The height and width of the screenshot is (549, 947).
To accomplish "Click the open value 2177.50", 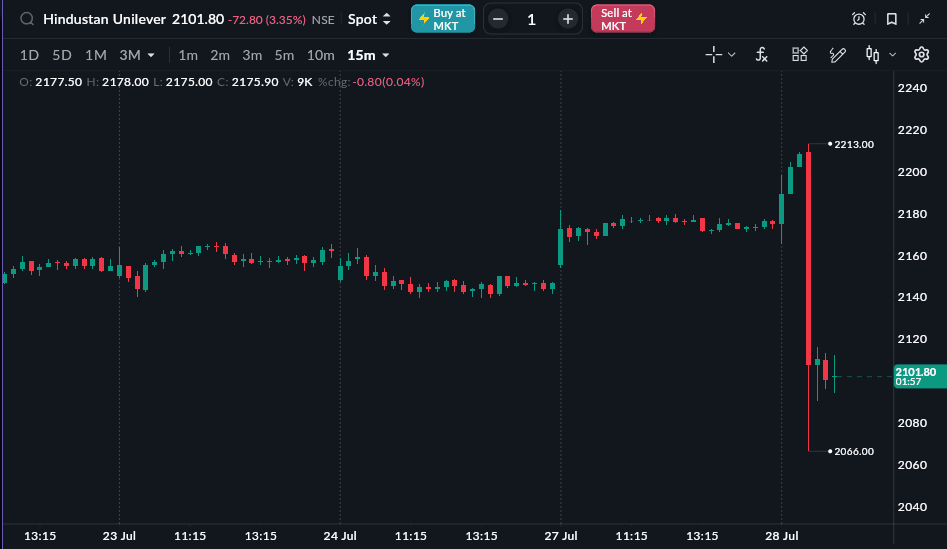I will pos(59,82).
